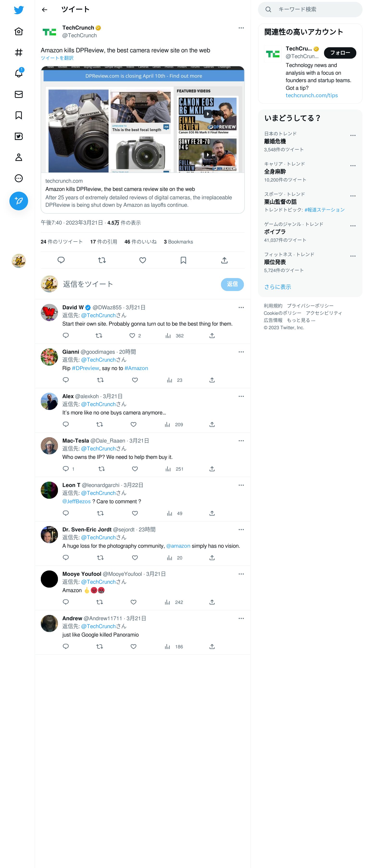
Task: Go back with the arrow beside ツイート
Action: (44, 10)
